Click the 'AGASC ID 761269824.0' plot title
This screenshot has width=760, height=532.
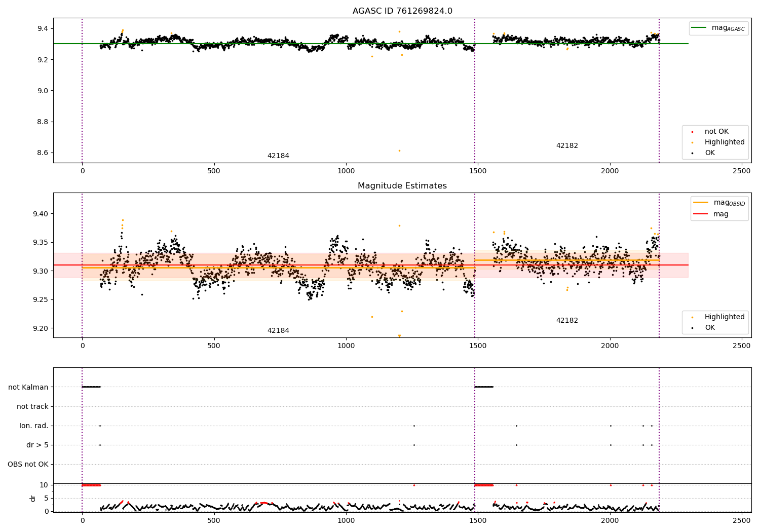click(x=402, y=11)
